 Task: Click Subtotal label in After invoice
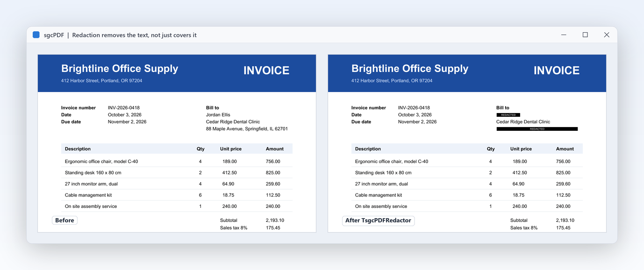click(519, 220)
